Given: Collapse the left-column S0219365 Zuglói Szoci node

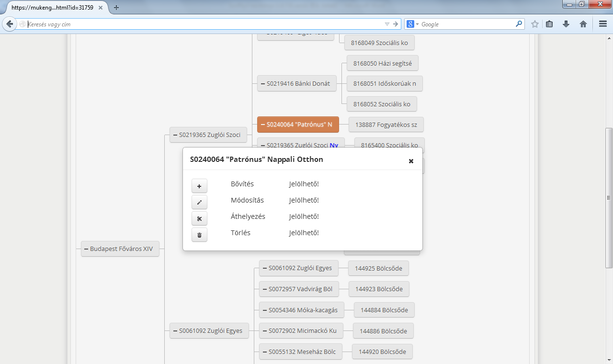Looking at the screenshot, I should click(175, 135).
